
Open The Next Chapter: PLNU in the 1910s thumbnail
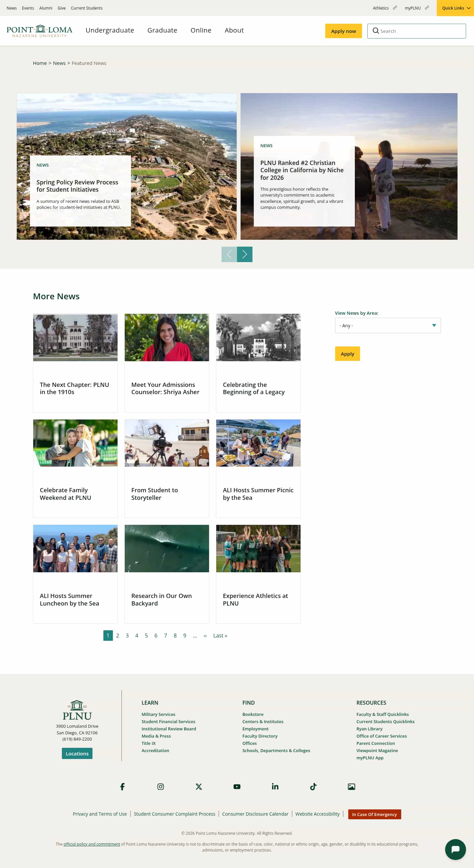tap(75, 337)
